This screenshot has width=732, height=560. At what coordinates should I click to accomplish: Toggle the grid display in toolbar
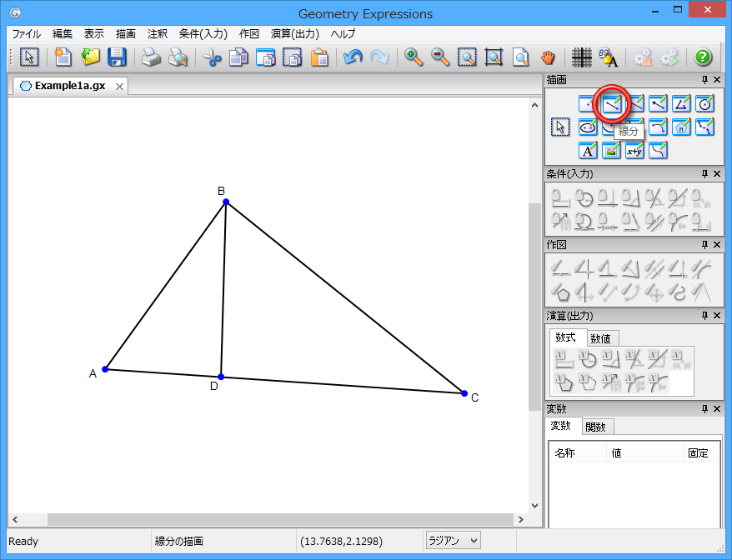pos(582,57)
